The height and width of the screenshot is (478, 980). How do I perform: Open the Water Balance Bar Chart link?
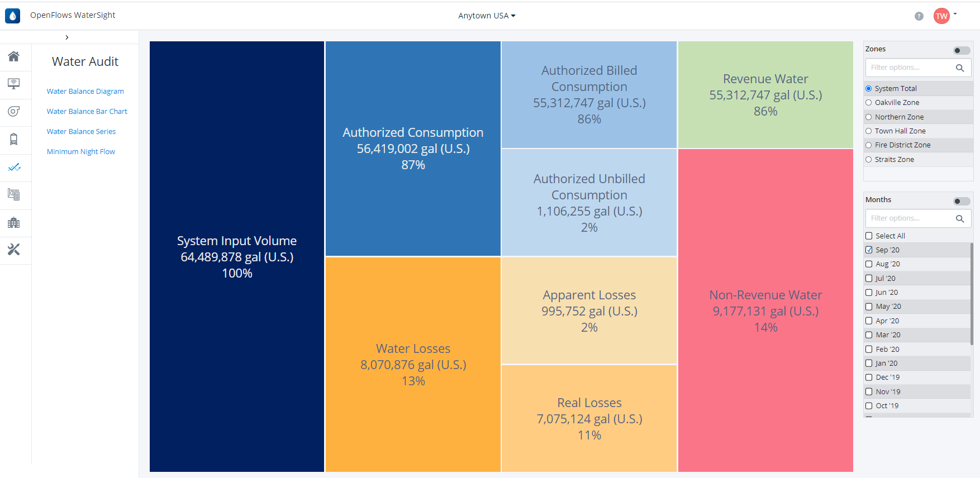(87, 111)
